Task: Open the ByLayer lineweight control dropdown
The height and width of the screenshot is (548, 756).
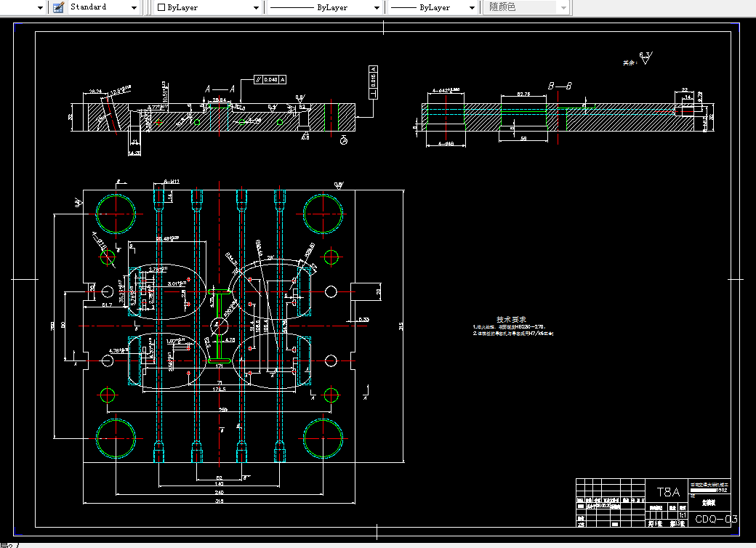Action: (x=472, y=8)
